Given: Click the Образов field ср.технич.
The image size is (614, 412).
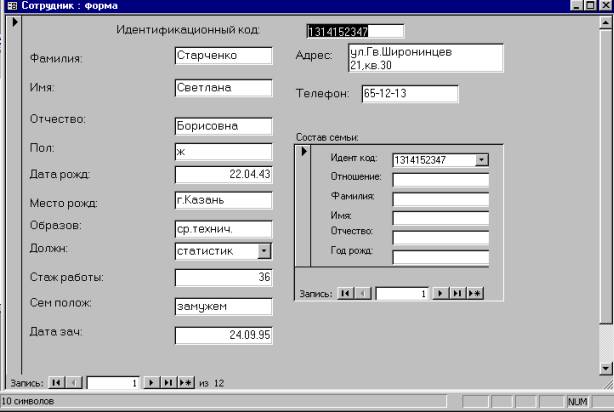Looking at the screenshot, I should (x=224, y=229).
